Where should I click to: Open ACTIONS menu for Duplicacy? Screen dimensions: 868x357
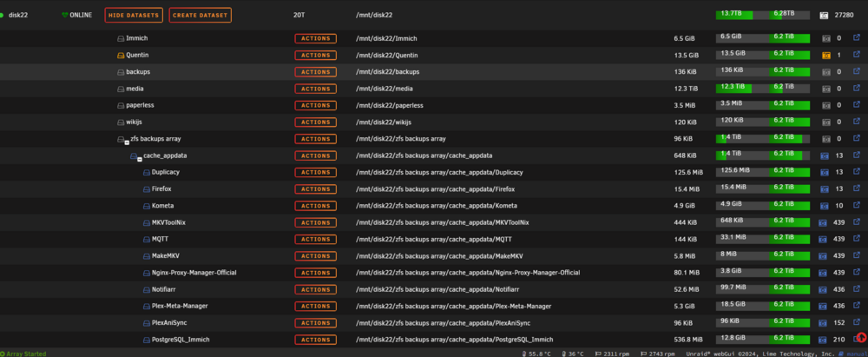click(316, 172)
